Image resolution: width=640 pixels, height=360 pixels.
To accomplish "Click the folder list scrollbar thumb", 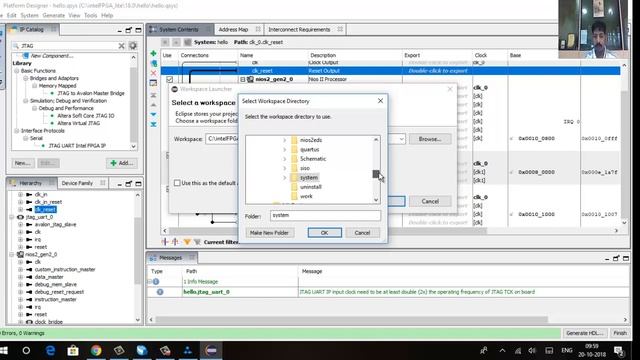I will (376, 174).
